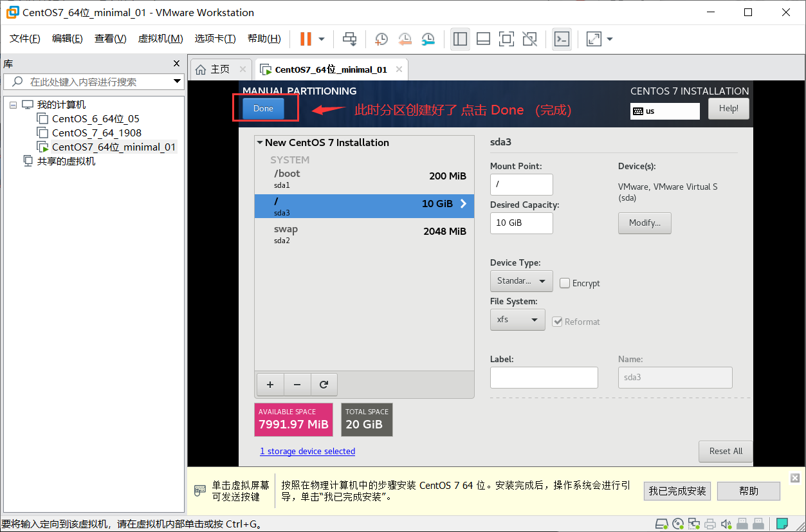Switch to Unity mode
Screen dimensions: 806x532
point(529,39)
